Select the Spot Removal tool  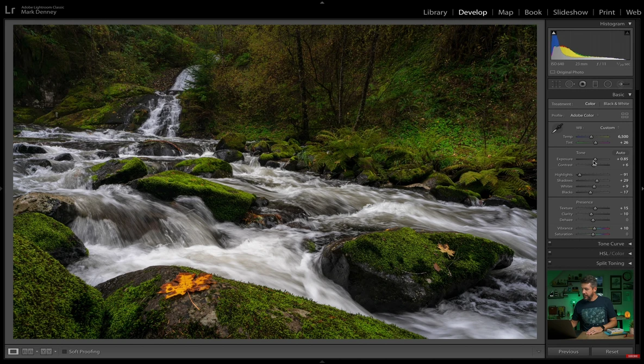pos(569,84)
